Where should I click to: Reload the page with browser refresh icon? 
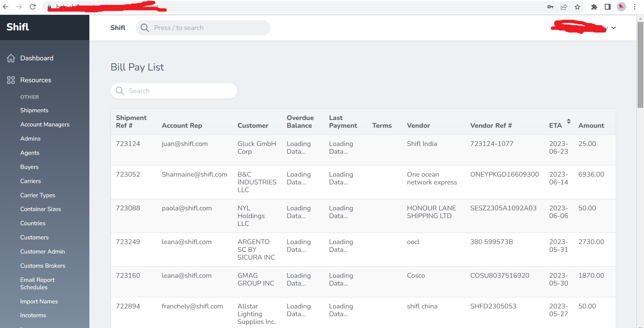33,7
